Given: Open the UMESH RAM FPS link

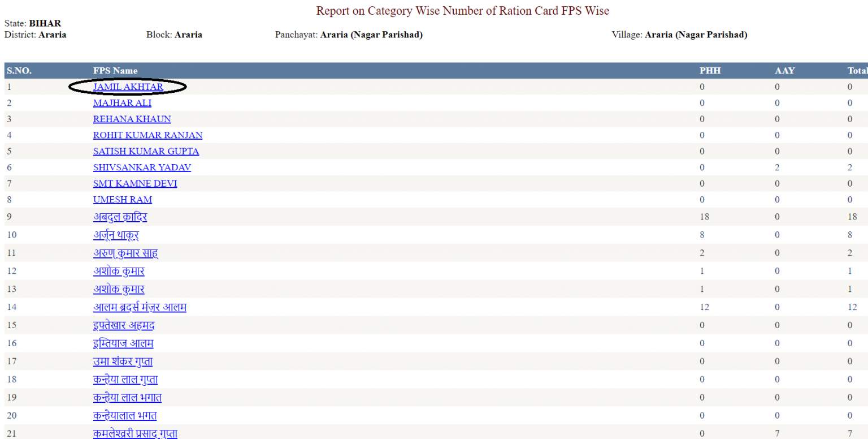Looking at the screenshot, I should (122, 200).
